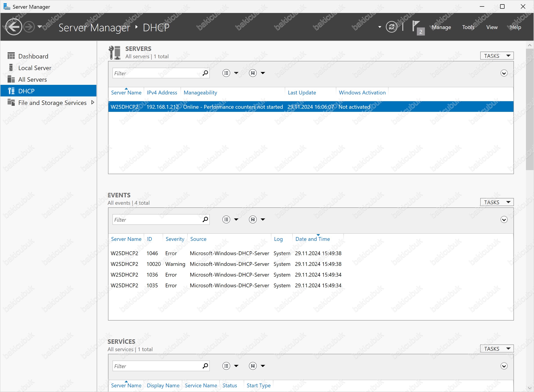Open the Servers criteria dropdown arrow

tap(236, 73)
